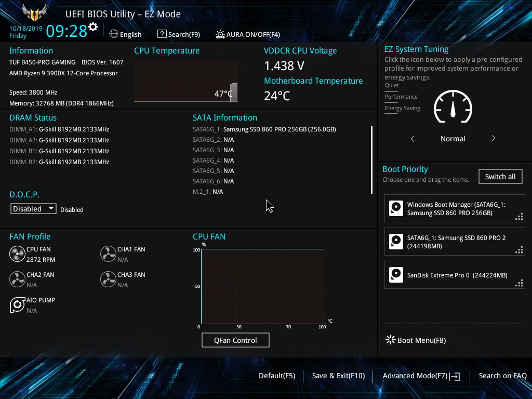The height and width of the screenshot is (399, 532).
Task: Click the AMD Ryzen 9 3900X processor text
Action: tap(63, 73)
